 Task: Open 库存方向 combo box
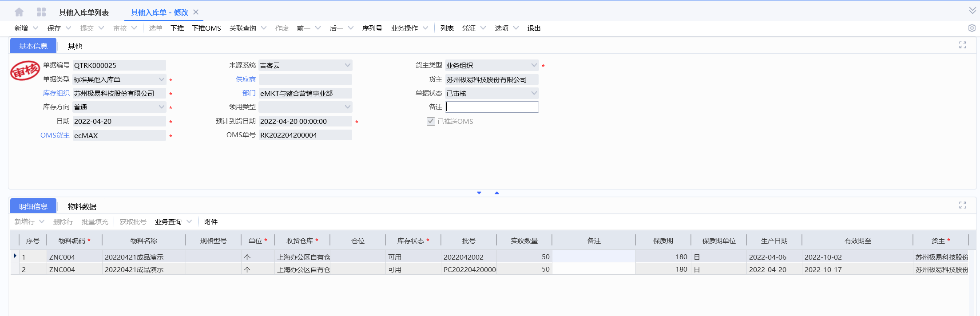(x=119, y=107)
